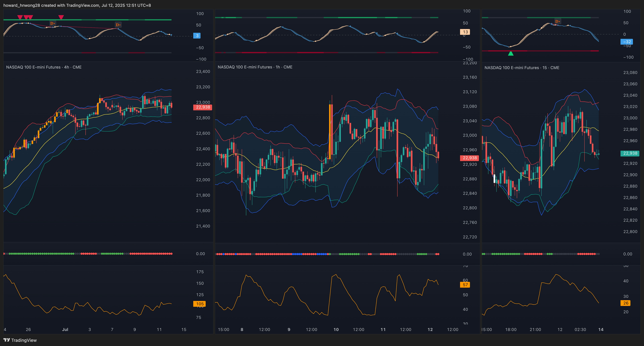Click the 8 date label on the 1h time axis
644x346 pixels.
point(242,330)
